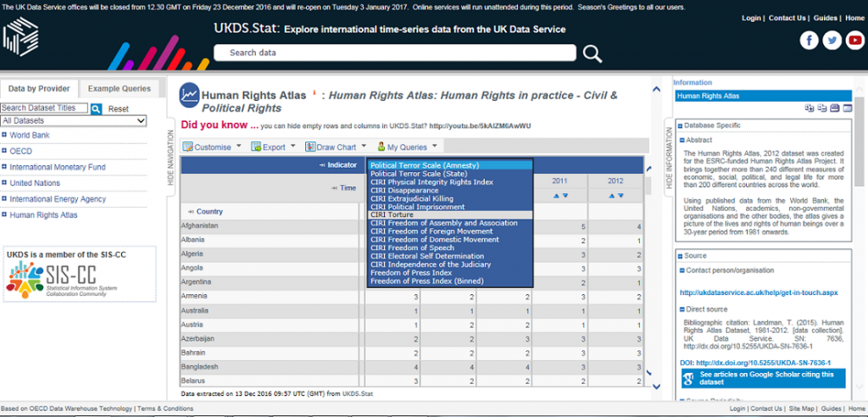Click the pivot icon next to Time
The image size is (868, 417).
coord(334,188)
